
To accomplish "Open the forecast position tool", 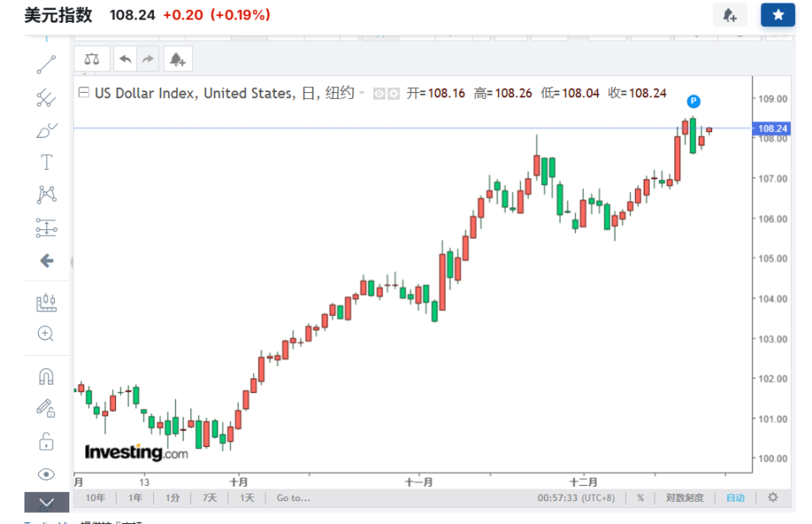I will [46, 302].
